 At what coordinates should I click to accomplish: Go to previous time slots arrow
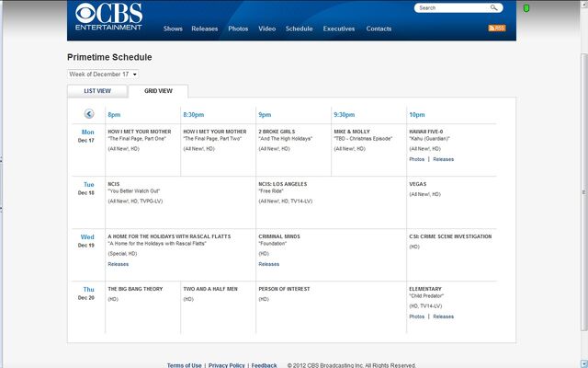(89, 114)
